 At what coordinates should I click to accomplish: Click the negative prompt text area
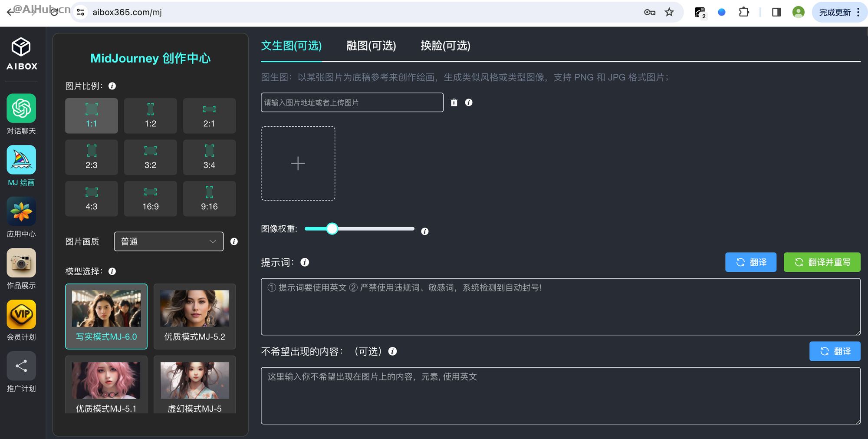coord(561,396)
